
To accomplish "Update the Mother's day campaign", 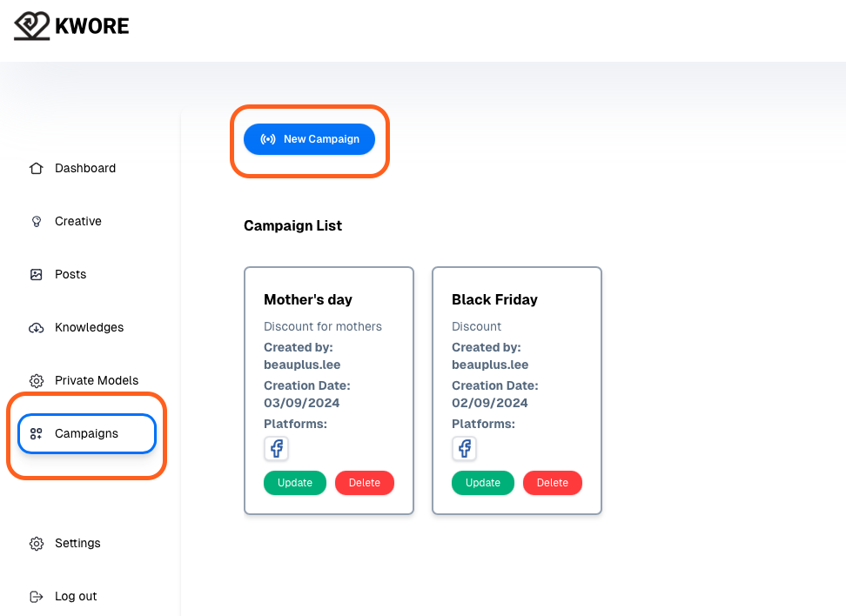I will (294, 483).
